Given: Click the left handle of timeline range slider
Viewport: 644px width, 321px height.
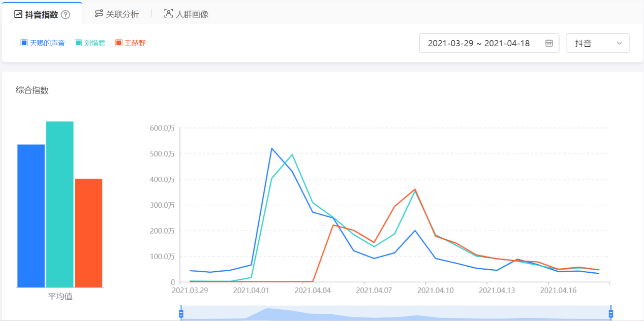Looking at the screenshot, I should click(x=181, y=313).
